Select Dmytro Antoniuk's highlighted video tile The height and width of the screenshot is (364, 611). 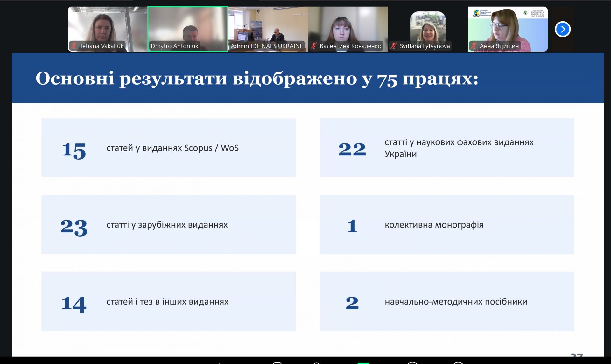(x=188, y=25)
